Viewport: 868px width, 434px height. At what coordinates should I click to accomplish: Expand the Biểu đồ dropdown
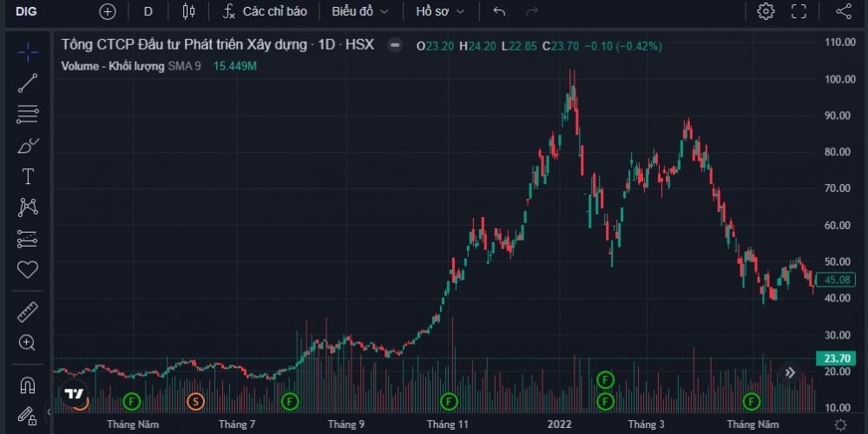click(360, 11)
